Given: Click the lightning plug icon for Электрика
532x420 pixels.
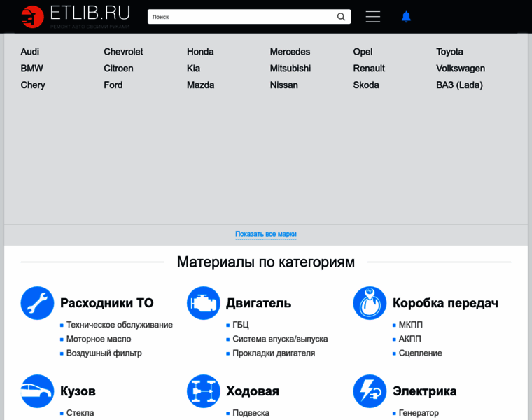Looking at the screenshot, I should pos(370,391).
